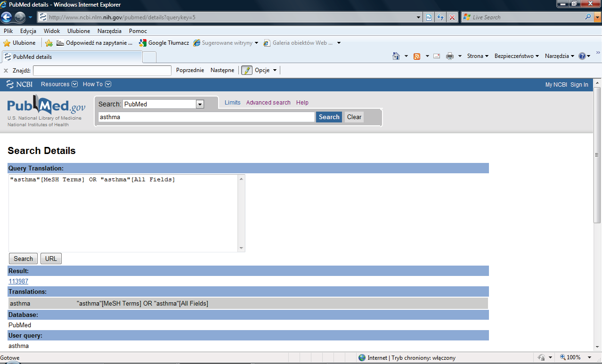
Task: Click the URL button
Action: pyautogui.click(x=51, y=259)
